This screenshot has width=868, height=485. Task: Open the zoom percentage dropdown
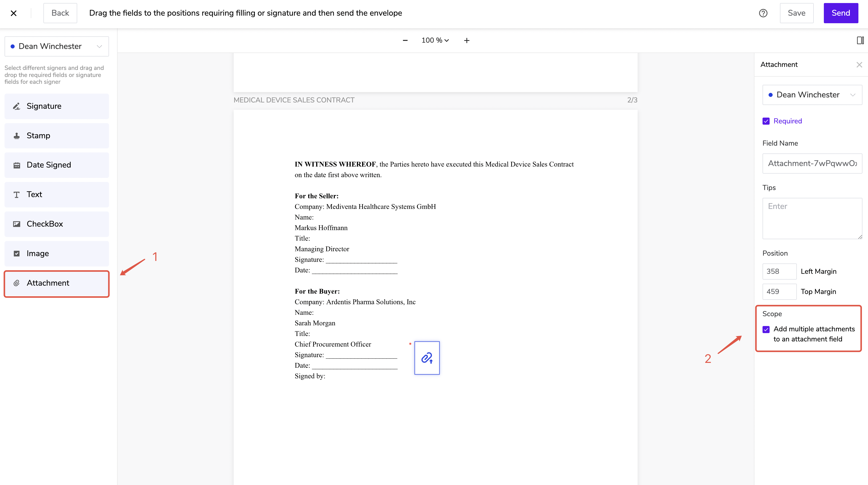pos(435,40)
